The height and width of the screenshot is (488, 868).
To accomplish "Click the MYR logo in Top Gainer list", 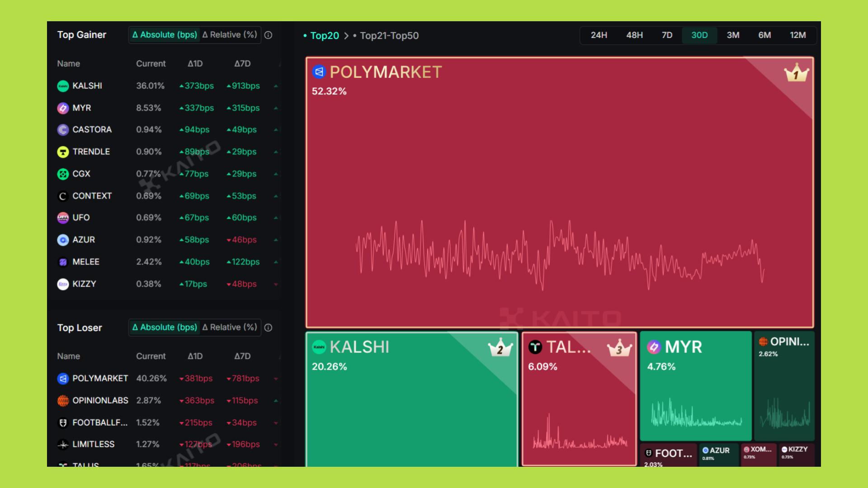I will (63, 108).
